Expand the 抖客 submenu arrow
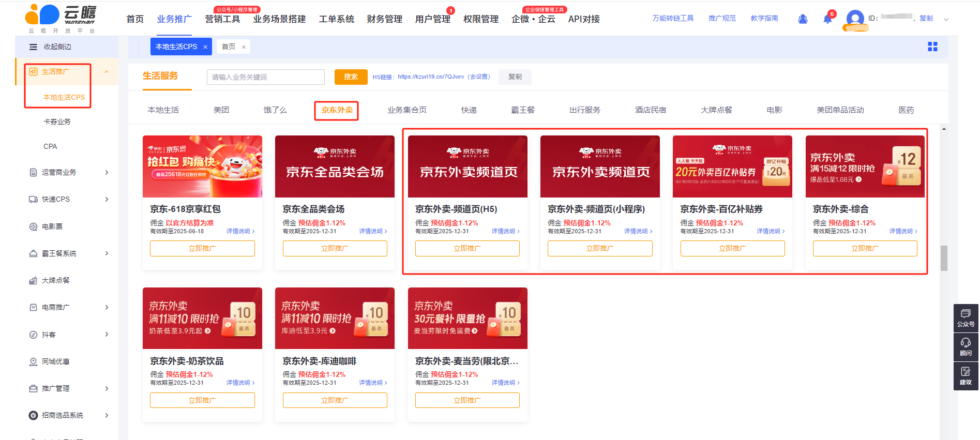 pos(107,335)
